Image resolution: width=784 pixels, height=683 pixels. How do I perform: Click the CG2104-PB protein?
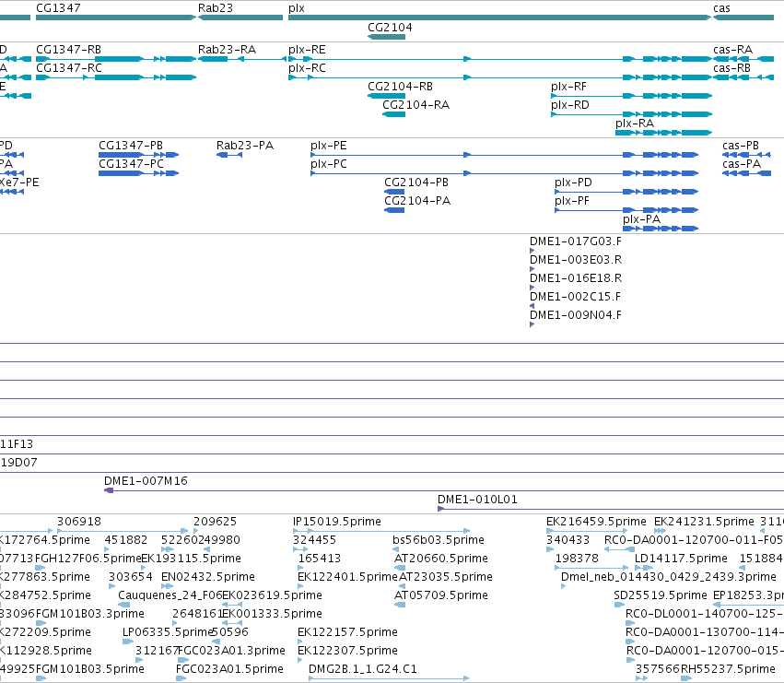[x=394, y=192]
